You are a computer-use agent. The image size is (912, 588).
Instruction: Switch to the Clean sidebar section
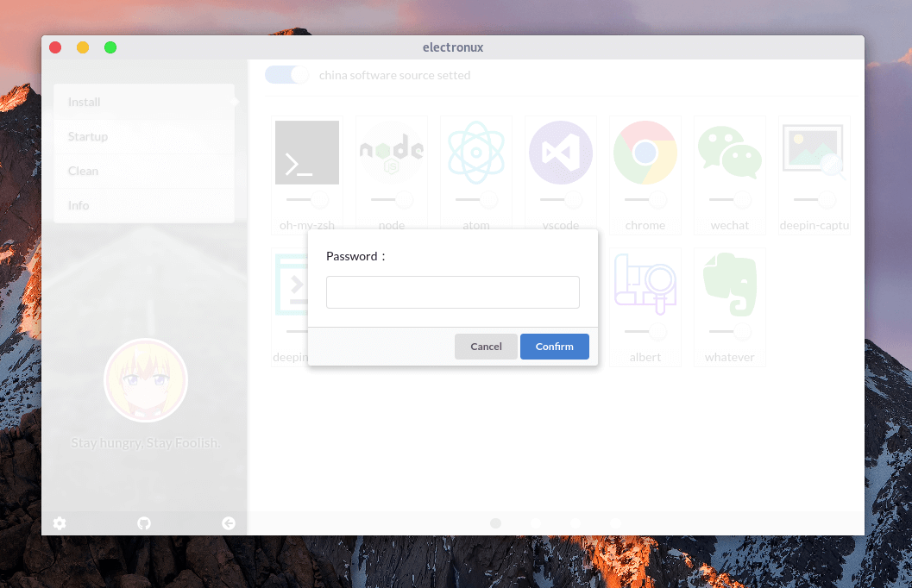pos(143,171)
